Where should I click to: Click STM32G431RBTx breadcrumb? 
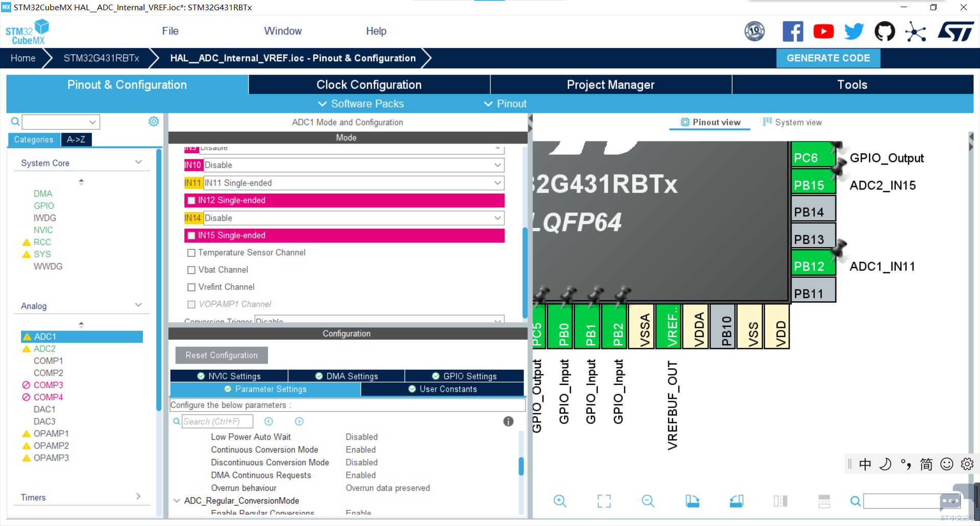pos(102,58)
